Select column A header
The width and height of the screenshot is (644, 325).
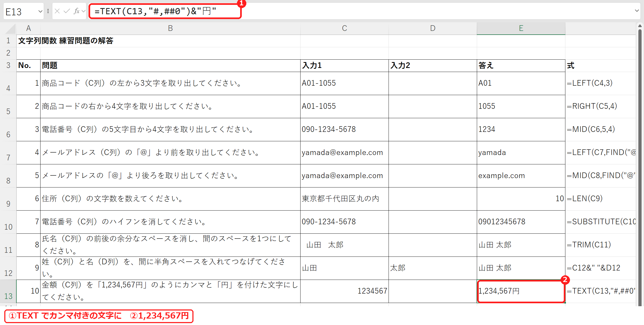pos(28,28)
